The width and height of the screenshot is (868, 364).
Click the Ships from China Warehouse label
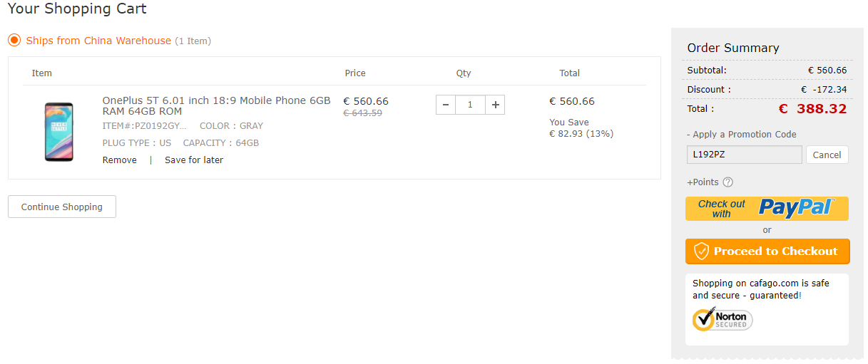point(98,41)
